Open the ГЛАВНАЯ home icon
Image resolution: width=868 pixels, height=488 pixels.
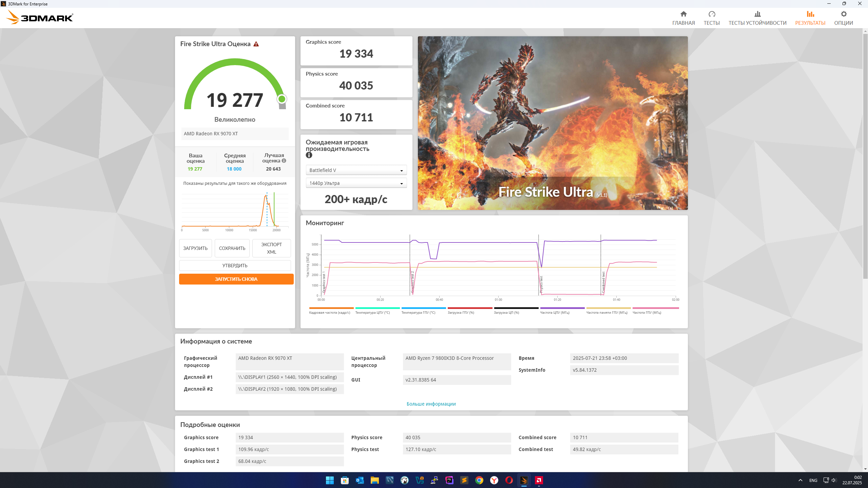(x=683, y=14)
